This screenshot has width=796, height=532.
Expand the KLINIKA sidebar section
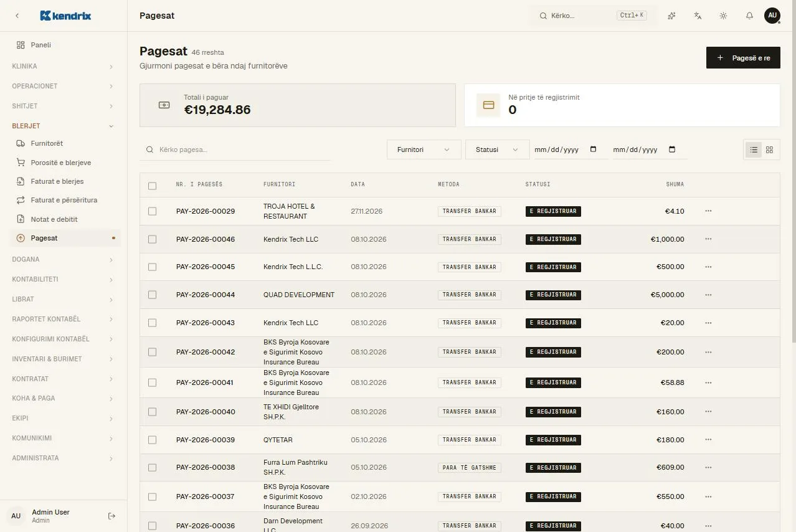click(x=63, y=66)
